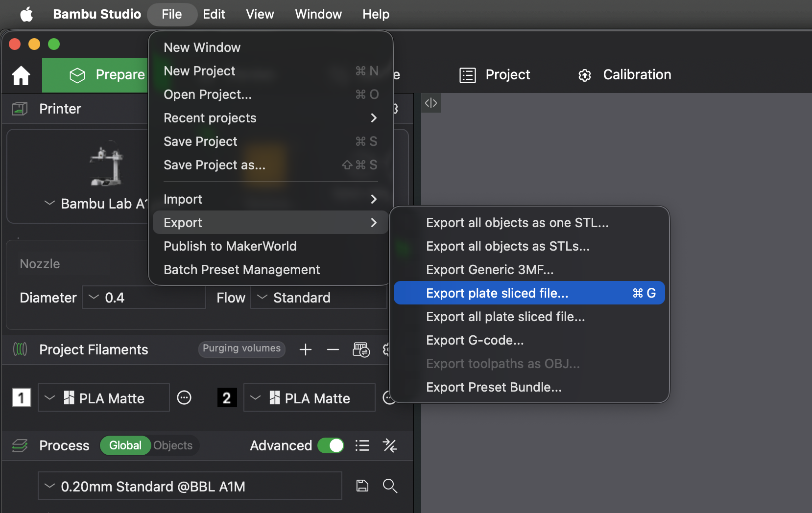Screen dimensions: 812x513
Task: Select Batch Preset Management
Action: point(271,270)
